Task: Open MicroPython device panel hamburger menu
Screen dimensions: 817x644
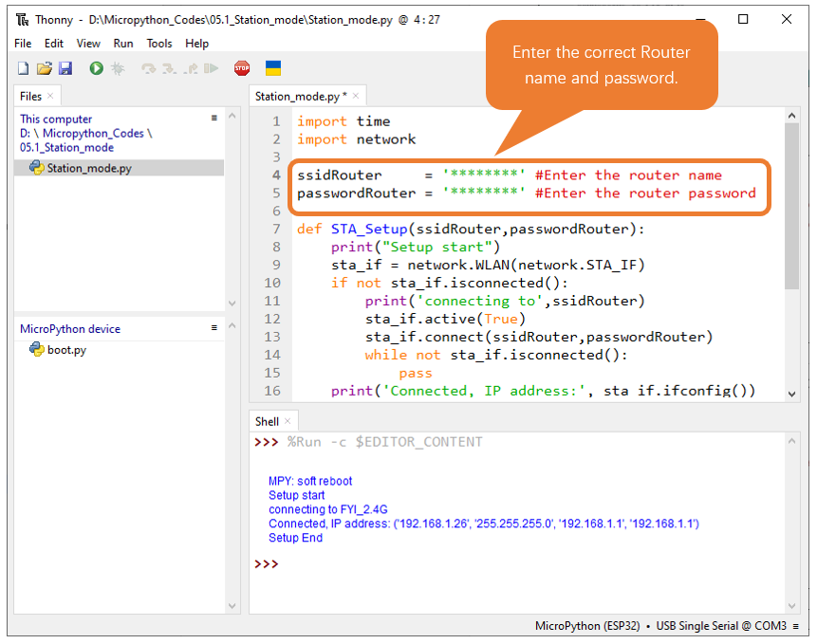Action: click(x=214, y=328)
